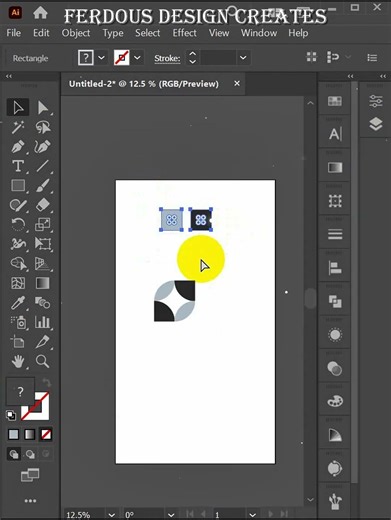This screenshot has height=520, width=391.
Task: Select the Symbol Sprayer tool
Action: [18, 322]
